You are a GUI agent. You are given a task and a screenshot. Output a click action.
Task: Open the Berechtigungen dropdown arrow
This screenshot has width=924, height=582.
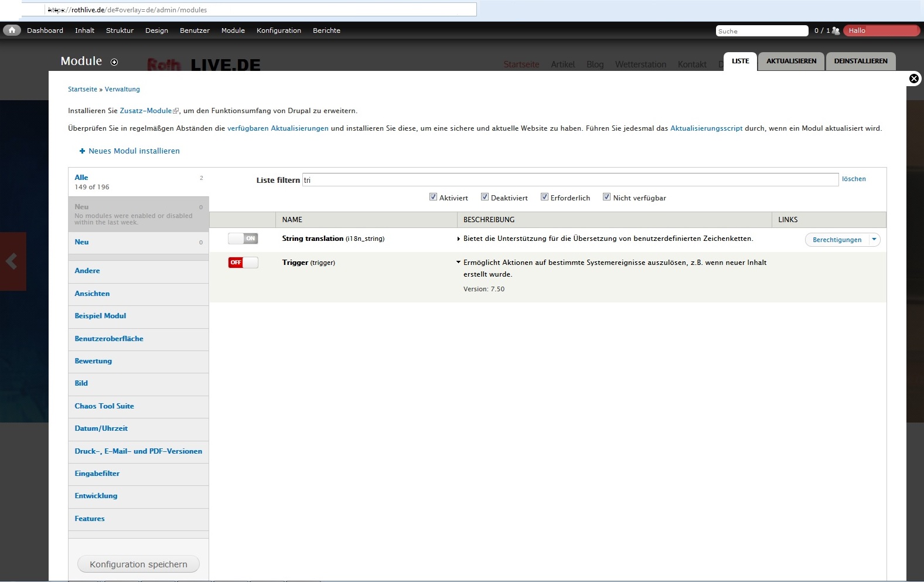[x=874, y=240]
